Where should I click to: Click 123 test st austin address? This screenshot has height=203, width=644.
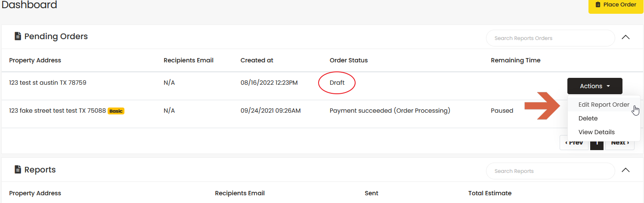pos(48,83)
